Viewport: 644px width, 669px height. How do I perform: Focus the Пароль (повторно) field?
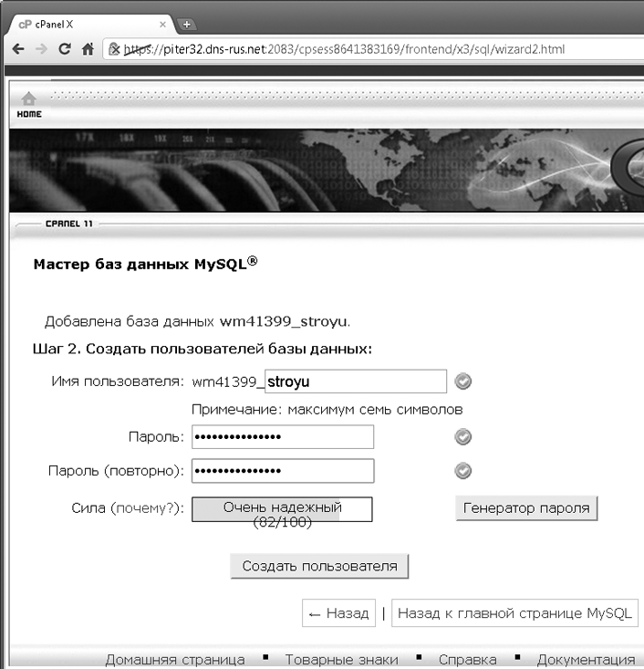[283, 471]
